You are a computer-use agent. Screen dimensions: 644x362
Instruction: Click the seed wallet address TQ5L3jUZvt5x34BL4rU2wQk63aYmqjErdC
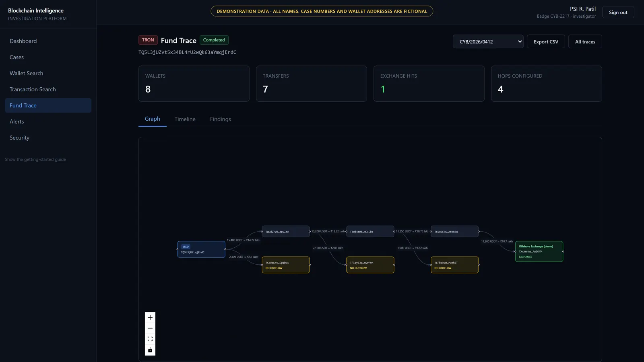pos(187,52)
